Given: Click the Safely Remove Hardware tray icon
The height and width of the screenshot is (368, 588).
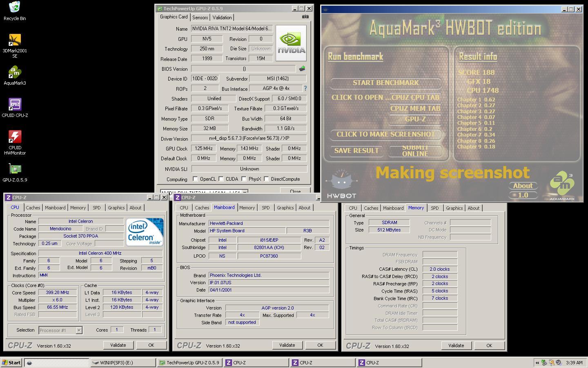Looking at the screenshot, I should click(544, 362).
